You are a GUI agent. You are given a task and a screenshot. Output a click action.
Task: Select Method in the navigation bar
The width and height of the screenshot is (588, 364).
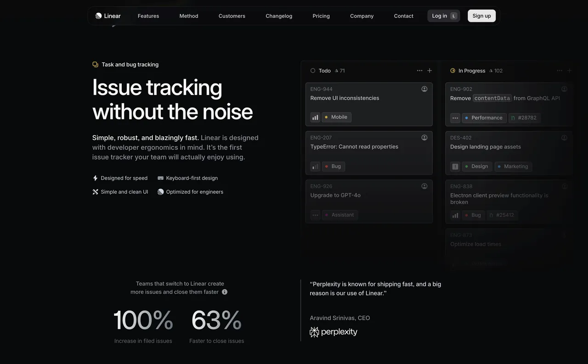point(188,16)
